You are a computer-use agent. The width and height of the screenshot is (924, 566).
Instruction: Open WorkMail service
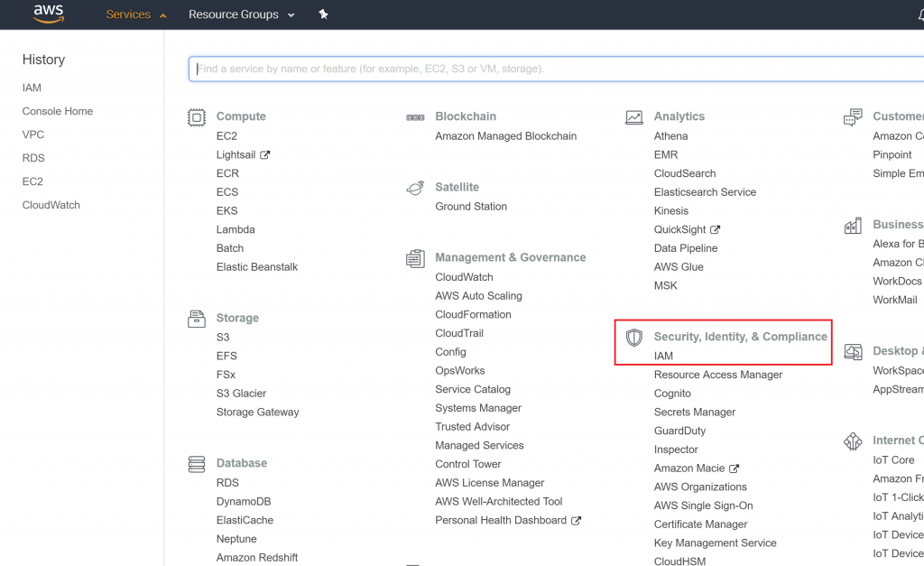coord(895,300)
